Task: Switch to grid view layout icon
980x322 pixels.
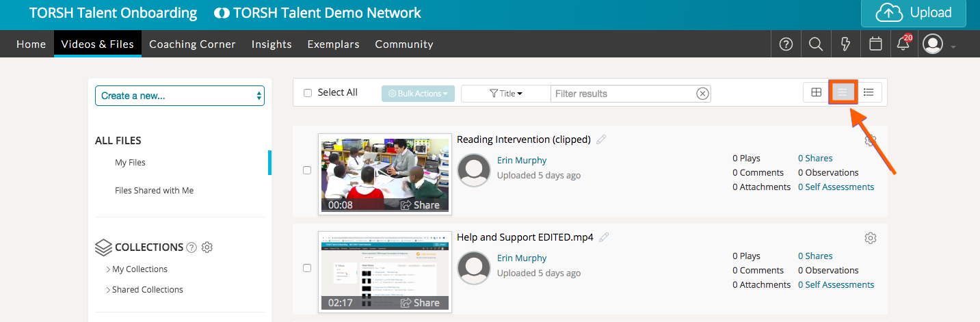Action: 816,92
